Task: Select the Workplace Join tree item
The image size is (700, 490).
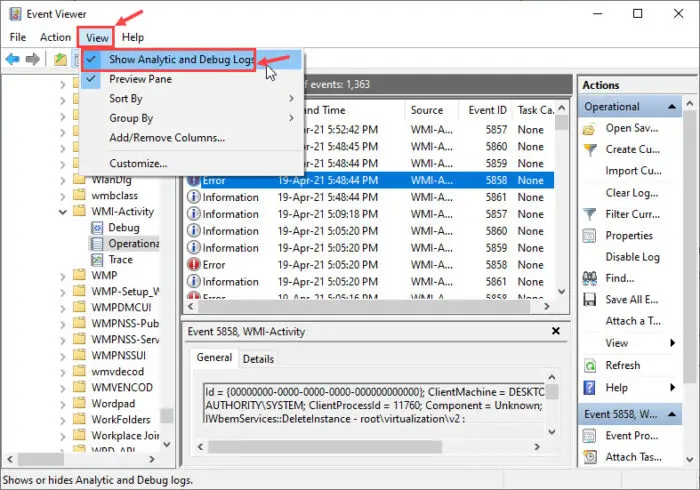Action: point(125,435)
